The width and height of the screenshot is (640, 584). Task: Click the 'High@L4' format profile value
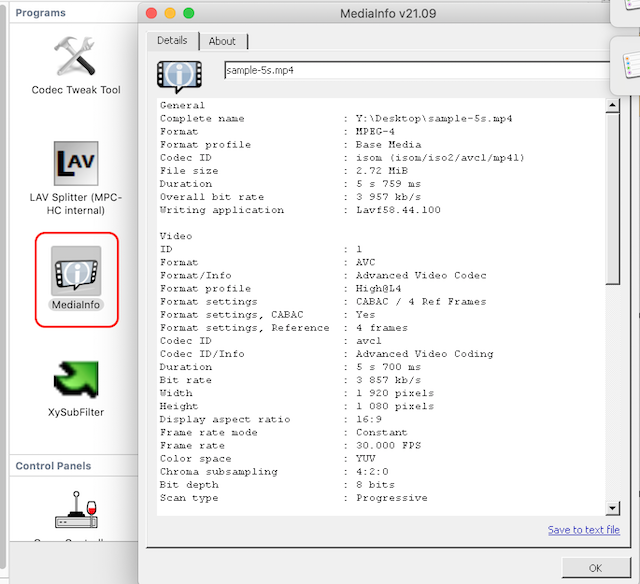[x=378, y=289]
